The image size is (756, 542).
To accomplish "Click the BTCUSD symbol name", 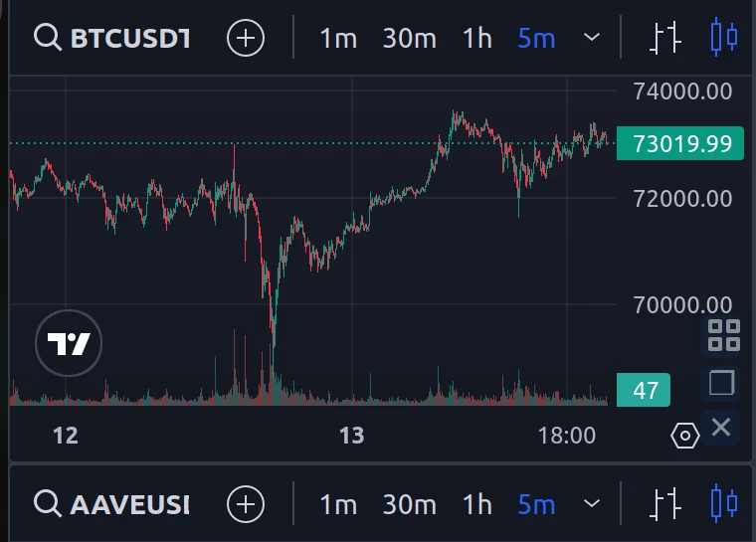I will tap(130, 38).
